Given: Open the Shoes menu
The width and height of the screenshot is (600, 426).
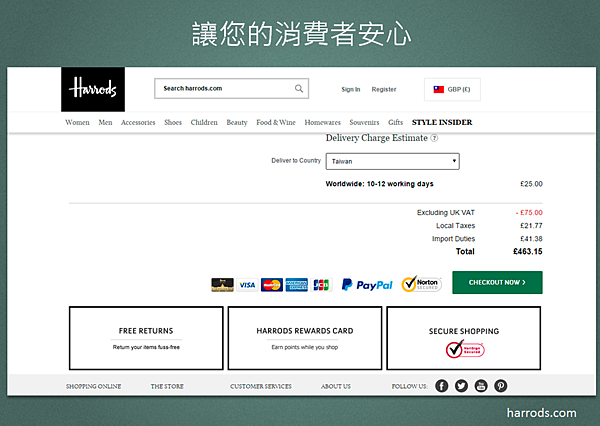Looking at the screenshot, I should (173, 122).
